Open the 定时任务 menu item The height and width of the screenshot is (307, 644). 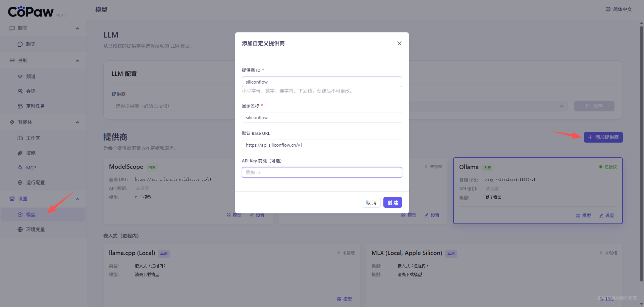[43, 106]
